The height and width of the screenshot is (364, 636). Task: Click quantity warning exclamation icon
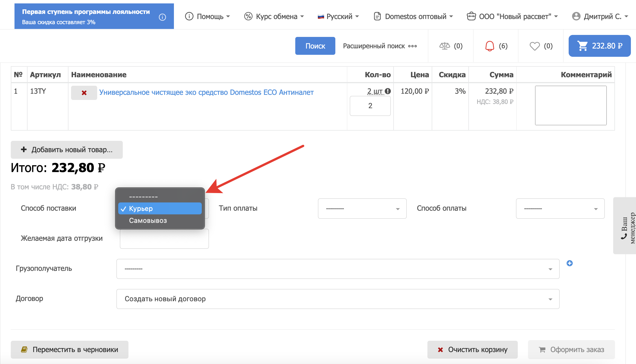coord(388,91)
